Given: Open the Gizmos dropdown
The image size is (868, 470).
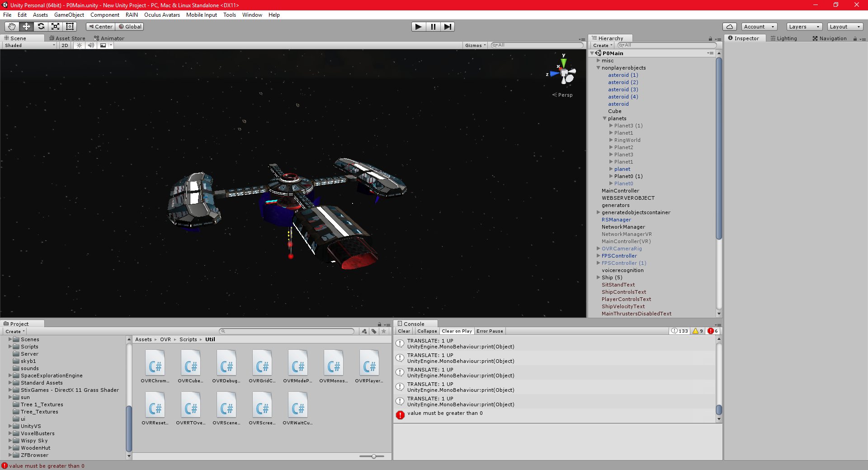Looking at the screenshot, I should tap(476, 45).
